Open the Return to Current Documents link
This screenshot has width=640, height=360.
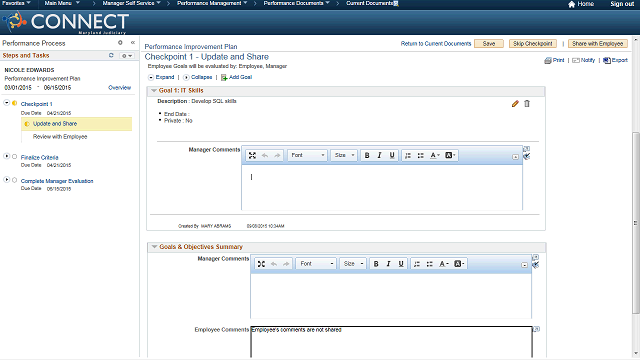point(436,44)
